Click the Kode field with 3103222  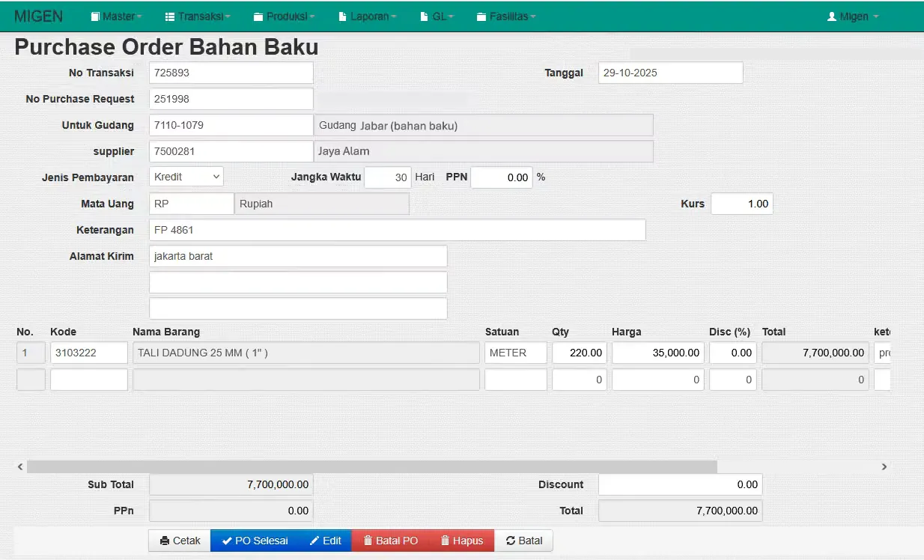click(89, 353)
